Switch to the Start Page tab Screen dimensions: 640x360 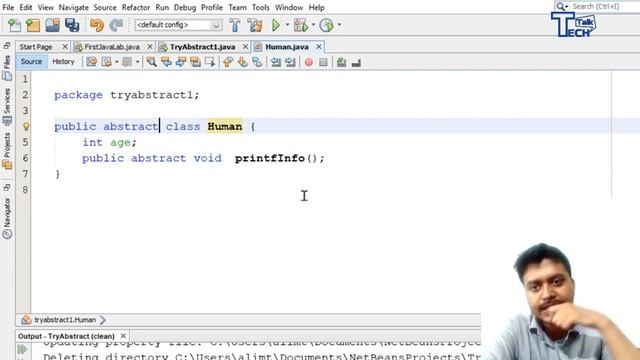(x=36, y=47)
